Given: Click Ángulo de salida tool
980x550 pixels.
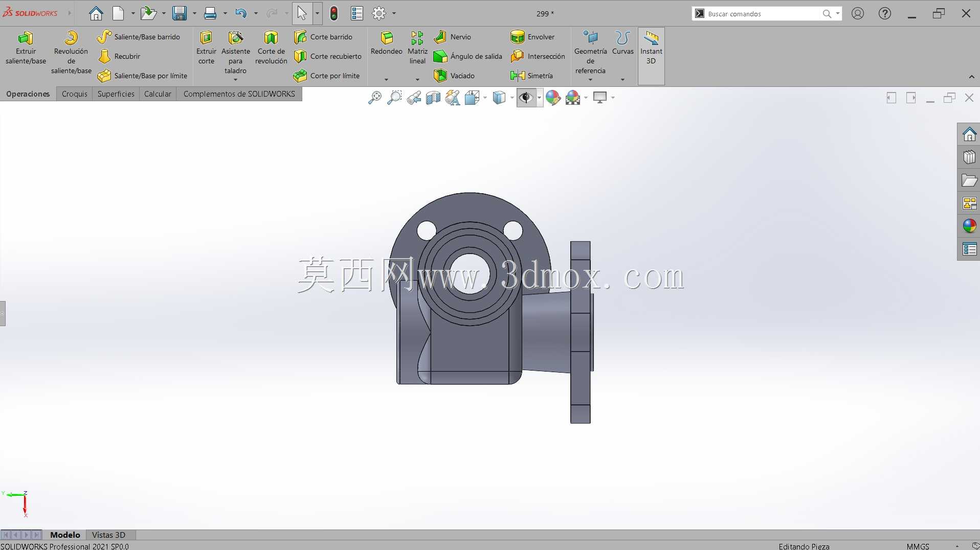Looking at the screenshot, I should pyautogui.click(x=467, y=56).
